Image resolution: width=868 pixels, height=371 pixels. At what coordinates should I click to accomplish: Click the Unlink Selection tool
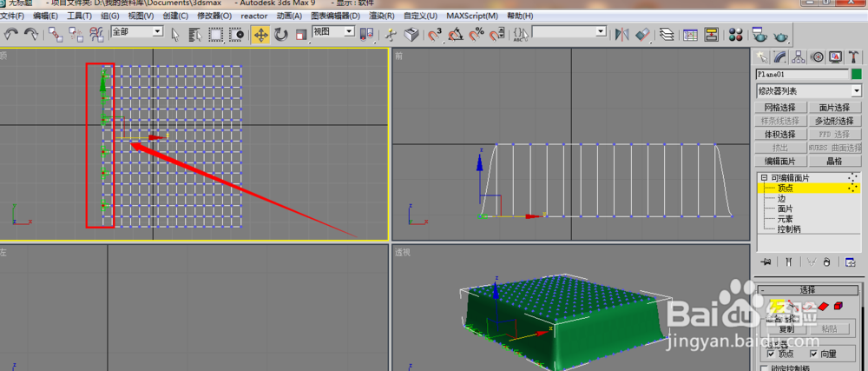point(76,35)
